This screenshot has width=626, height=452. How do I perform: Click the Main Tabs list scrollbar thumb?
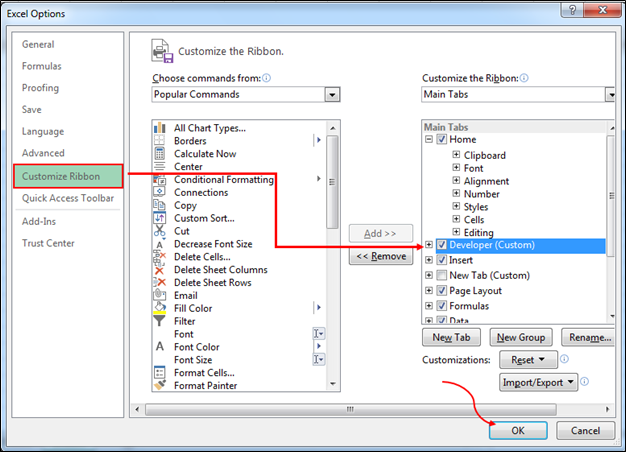(x=611, y=196)
